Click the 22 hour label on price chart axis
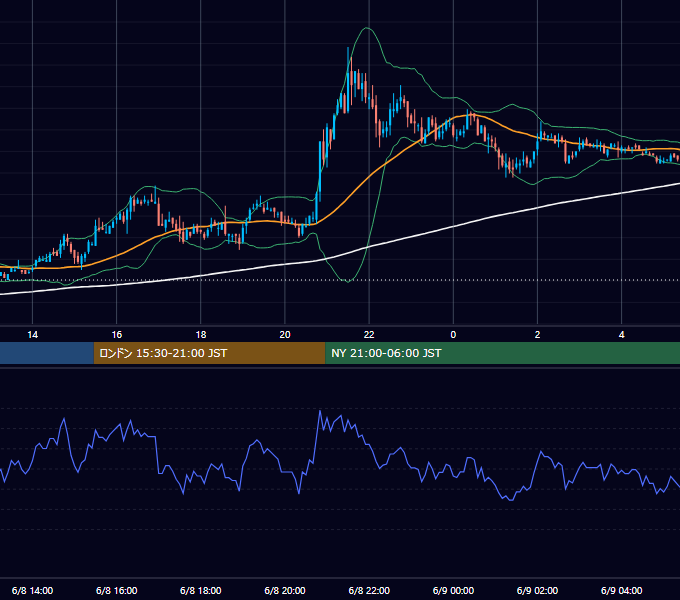Viewport: 680px width, 600px height. (369, 335)
